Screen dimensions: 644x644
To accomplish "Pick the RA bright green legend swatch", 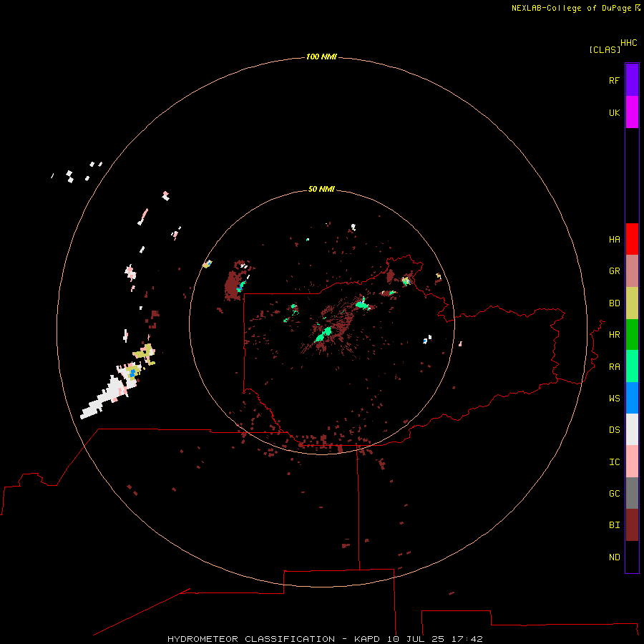I will click(632, 366).
